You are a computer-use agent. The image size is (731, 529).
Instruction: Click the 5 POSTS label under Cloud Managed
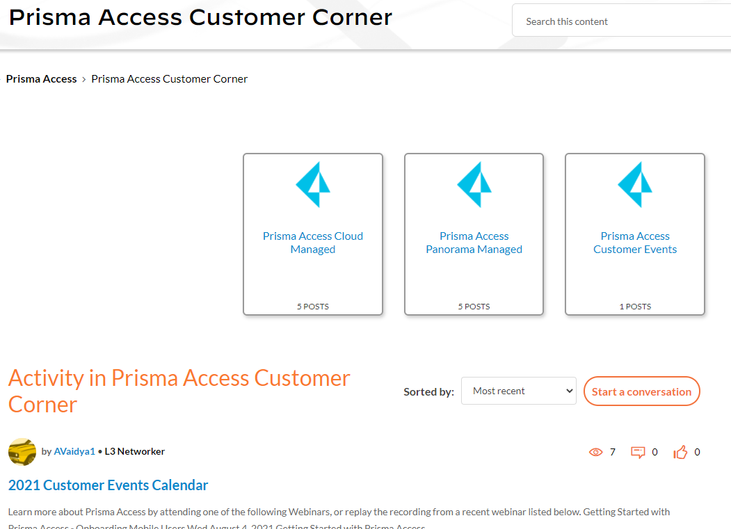pos(313,306)
